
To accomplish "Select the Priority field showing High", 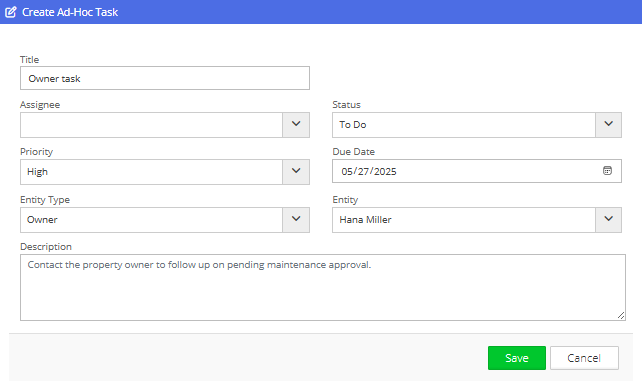I will click(x=151, y=172).
